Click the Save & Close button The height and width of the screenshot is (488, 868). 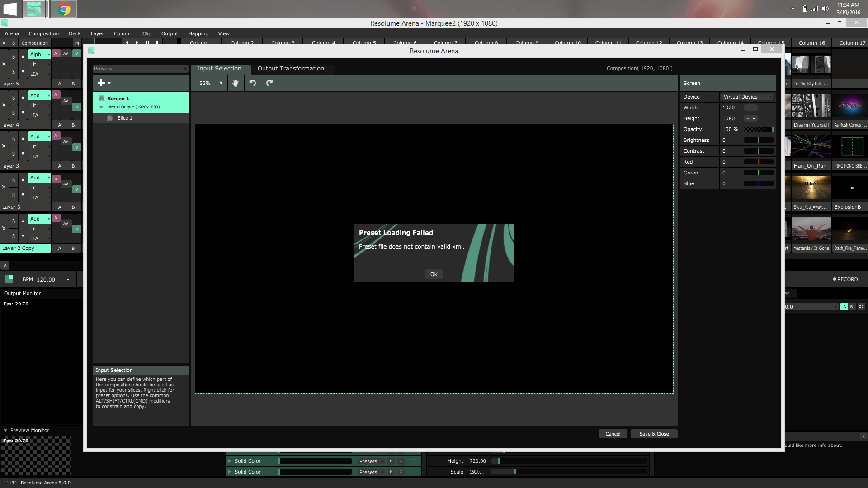point(654,434)
